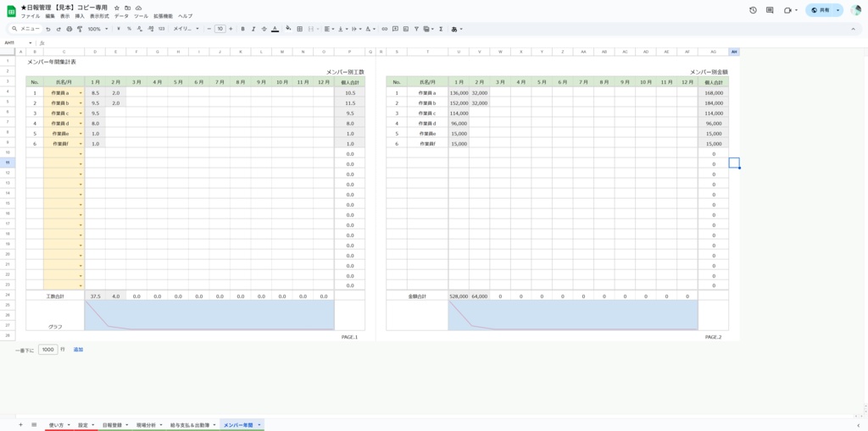This screenshot has height=431, width=868.
Task: Open the メンバー年間 tab dropdown arrow
Action: click(259, 425)
